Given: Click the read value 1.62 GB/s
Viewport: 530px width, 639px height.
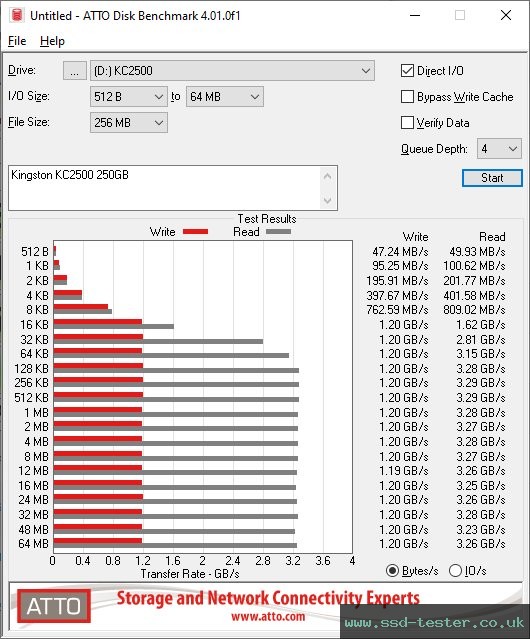Looking at the screenshot, I should (x=481, y=325).
